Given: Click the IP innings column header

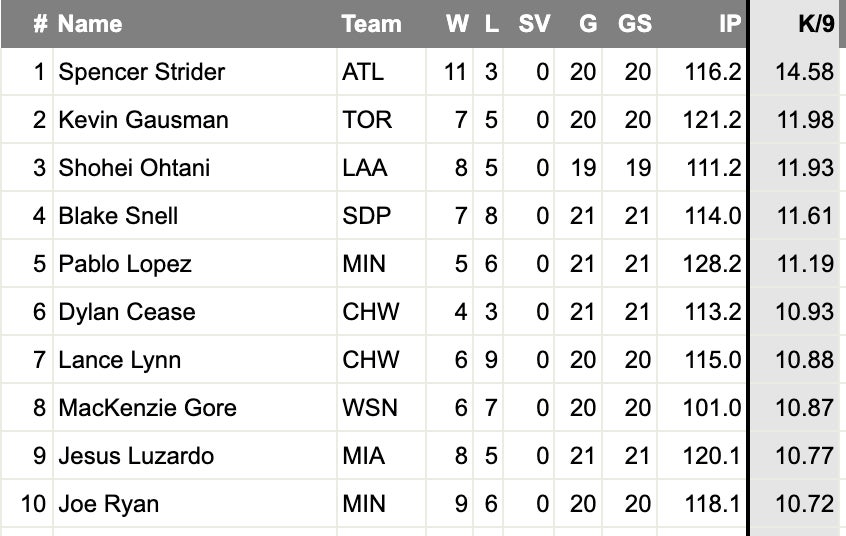Looking at the screenshot, I should [729, 24].
